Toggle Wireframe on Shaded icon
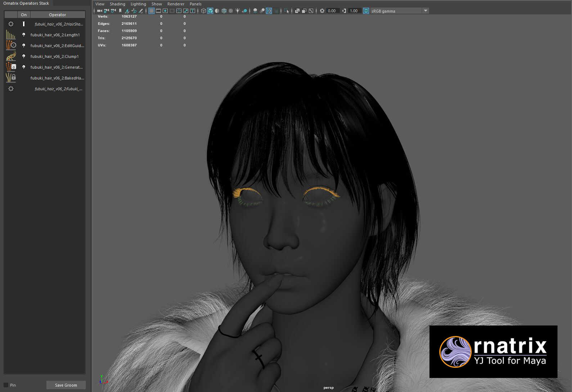The width and height of the screenshot is (572, 392). 224,11
